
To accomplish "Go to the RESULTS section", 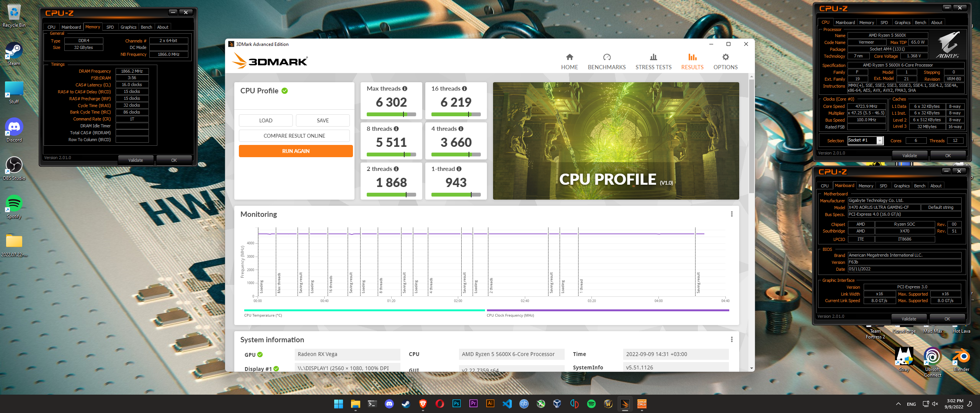I will tap(692, 62).
